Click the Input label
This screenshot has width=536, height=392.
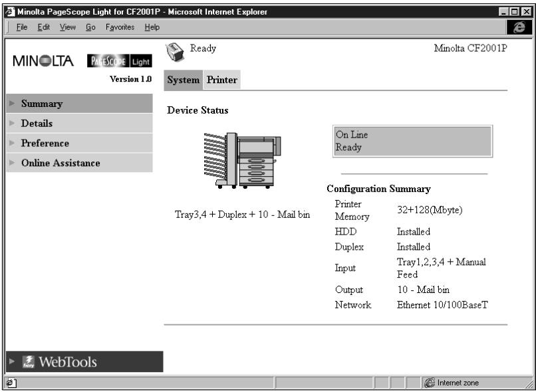pyautogui.click(x=345, y=268)
